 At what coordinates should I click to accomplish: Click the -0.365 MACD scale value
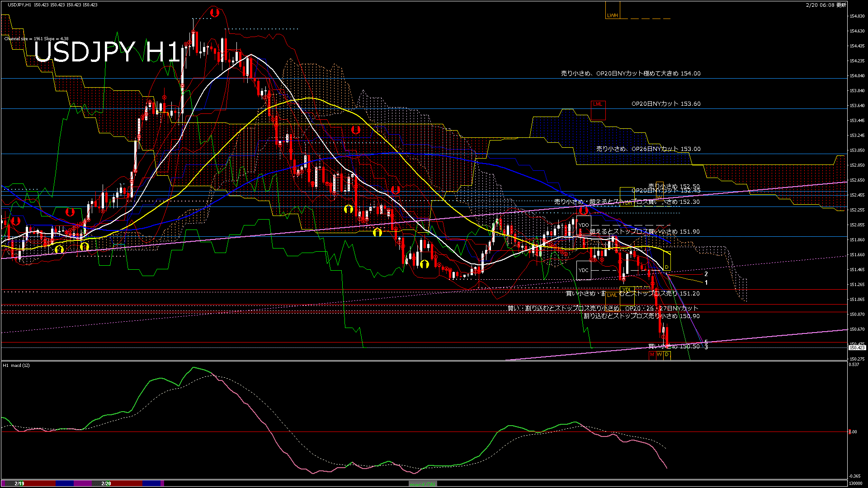coord(854,476)
